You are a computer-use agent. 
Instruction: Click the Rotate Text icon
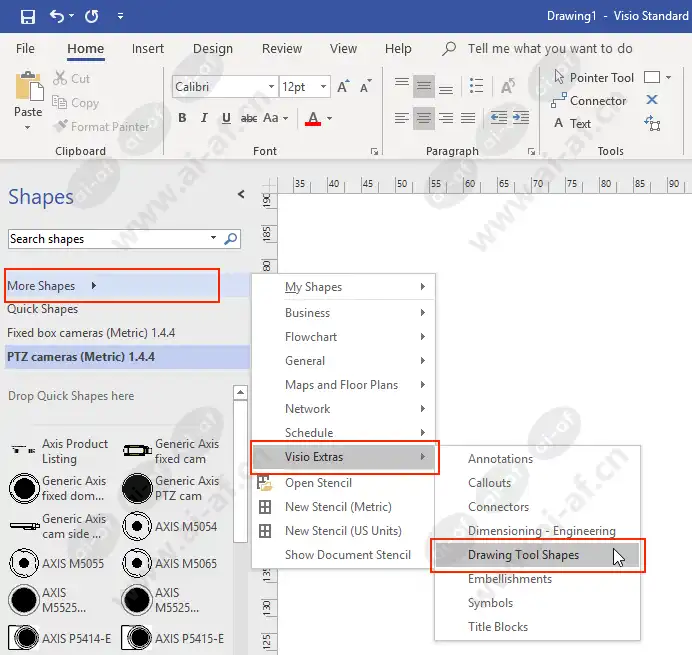coord(508,86)
